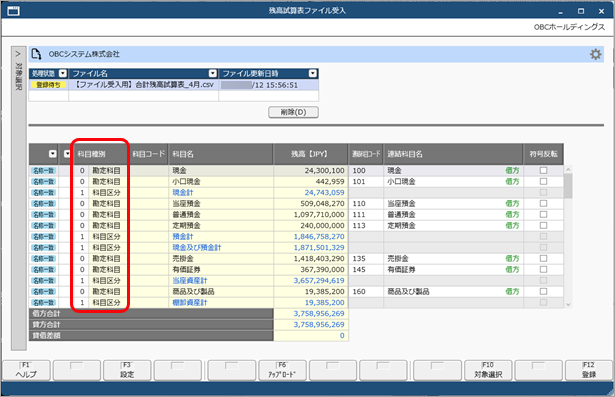Click the balance value 240,000,000
The width and height of the screenshot is (615, 397).
click(x=322, y=225)
